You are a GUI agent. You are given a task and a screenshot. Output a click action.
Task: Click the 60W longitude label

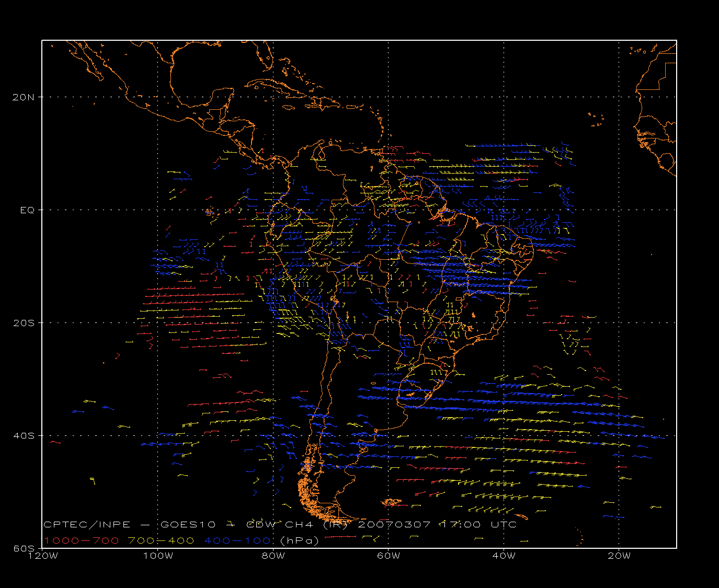click(x=389, y=556)
